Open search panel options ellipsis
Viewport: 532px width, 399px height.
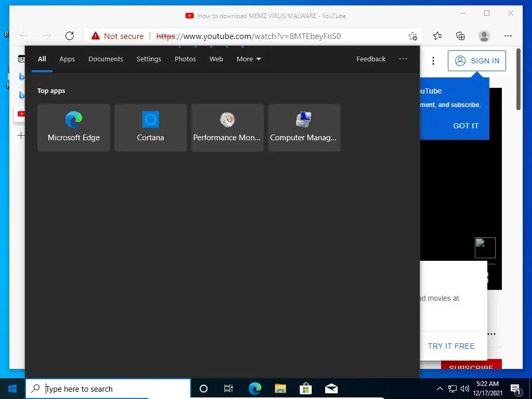(x=403, y=59)
